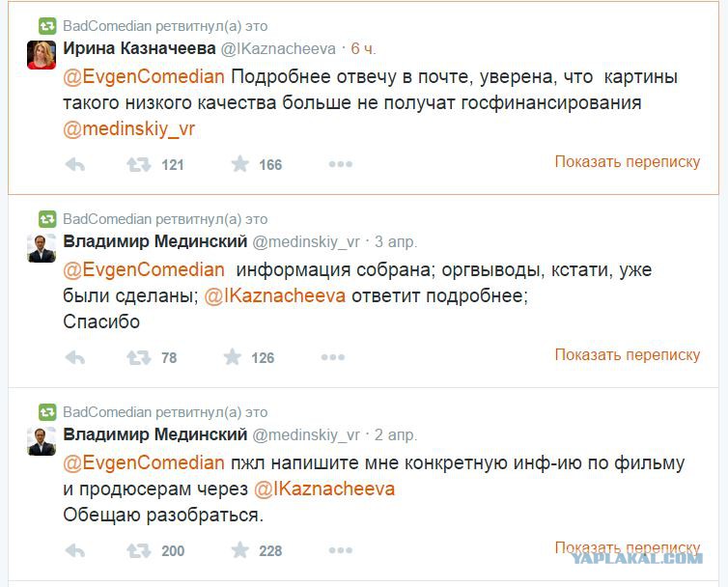Open Владимир Мединский's name on the 2 апр. tweet

coord(155,434)
